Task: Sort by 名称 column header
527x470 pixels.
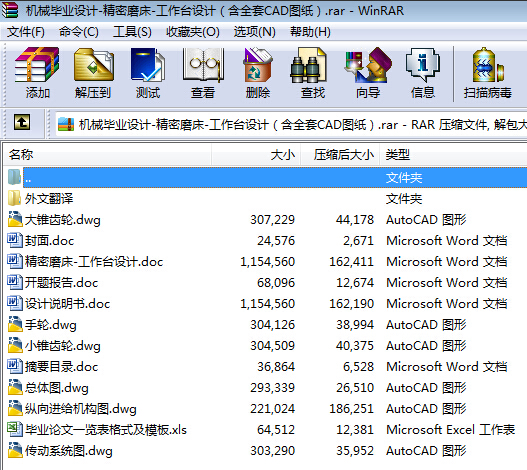Action: (x=108, y=155)
